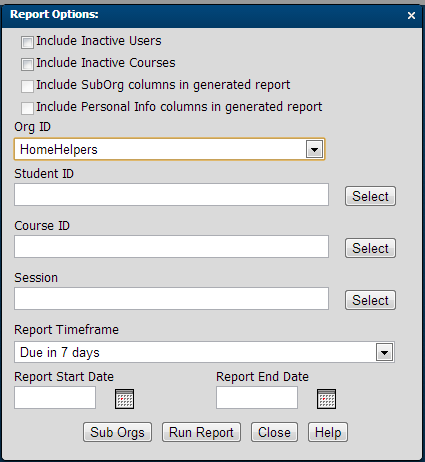This screenshot has width=425, height=462.
Task: Choose a course with the Course ID Select button
Action: tap(370, 248)
